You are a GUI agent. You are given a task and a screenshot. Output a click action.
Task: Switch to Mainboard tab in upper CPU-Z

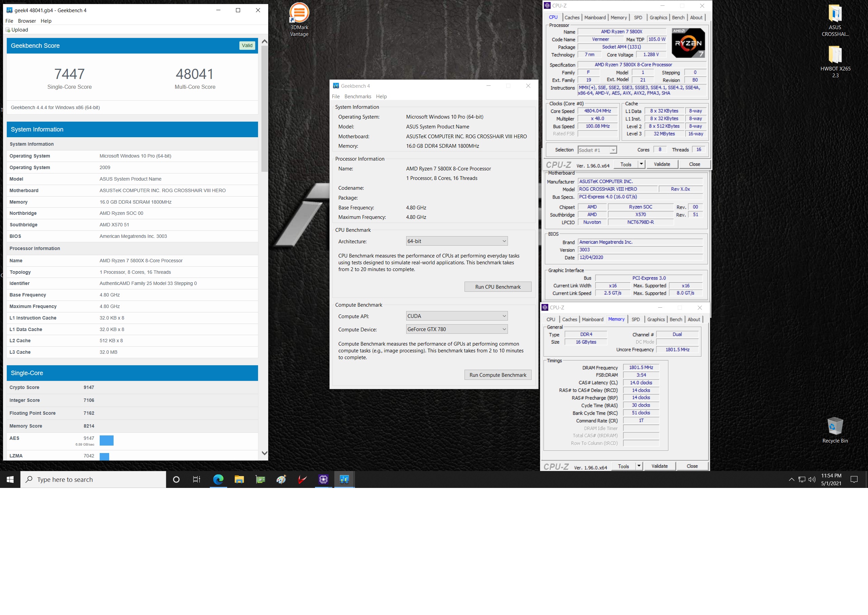pyautogui.click(x=595, y=17)
